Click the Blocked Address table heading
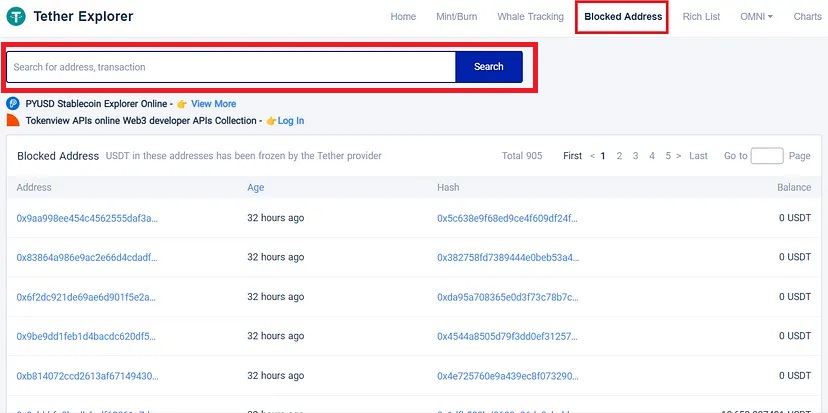The width and height of the screenshot is (828, 413). click(58, 156)
